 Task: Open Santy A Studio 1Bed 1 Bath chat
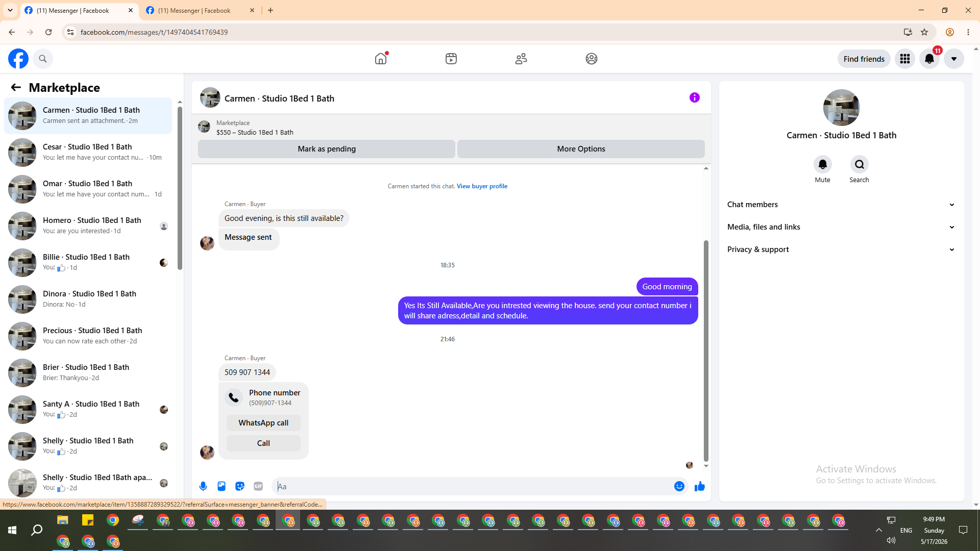(x=88, y=410)
